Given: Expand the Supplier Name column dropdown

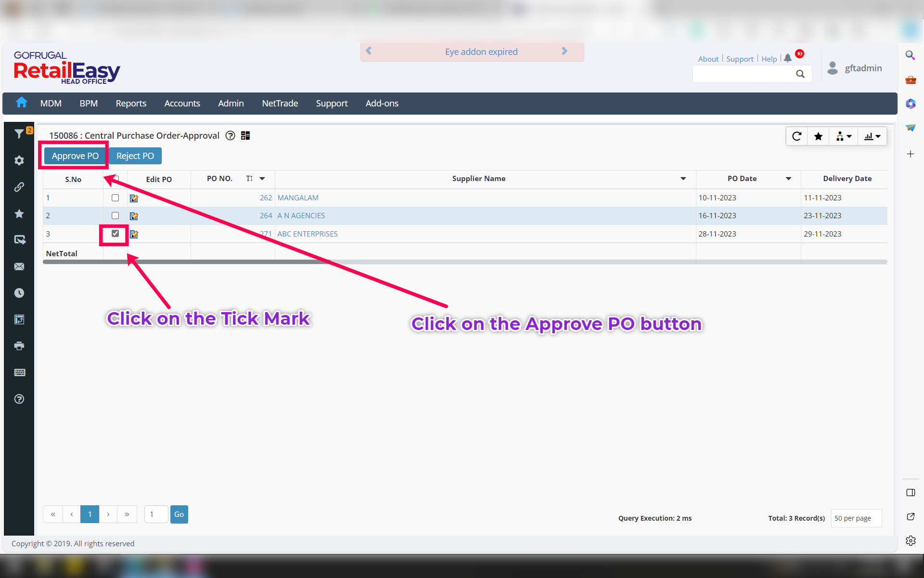Looking at the screenshot, I should pyautogui.click(x=683, y=179).
